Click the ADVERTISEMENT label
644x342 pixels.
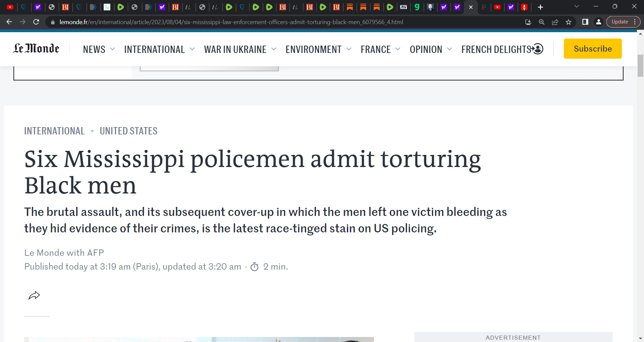click(x=513, y=338)
